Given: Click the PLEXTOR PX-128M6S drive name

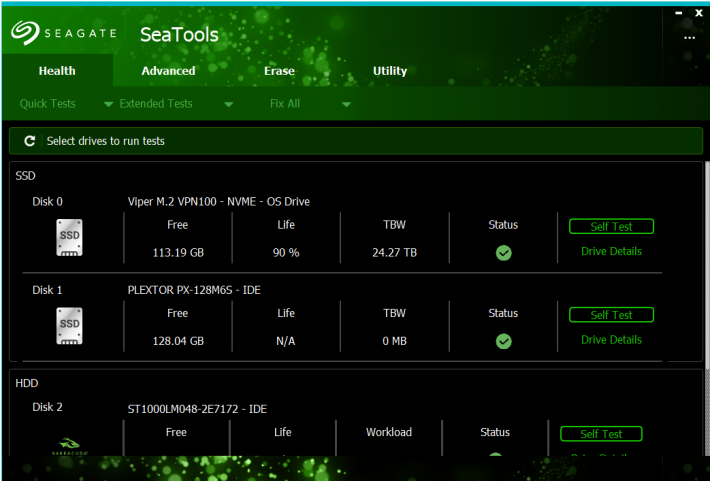Looking at the screenshot, I should tap(194, 290).
